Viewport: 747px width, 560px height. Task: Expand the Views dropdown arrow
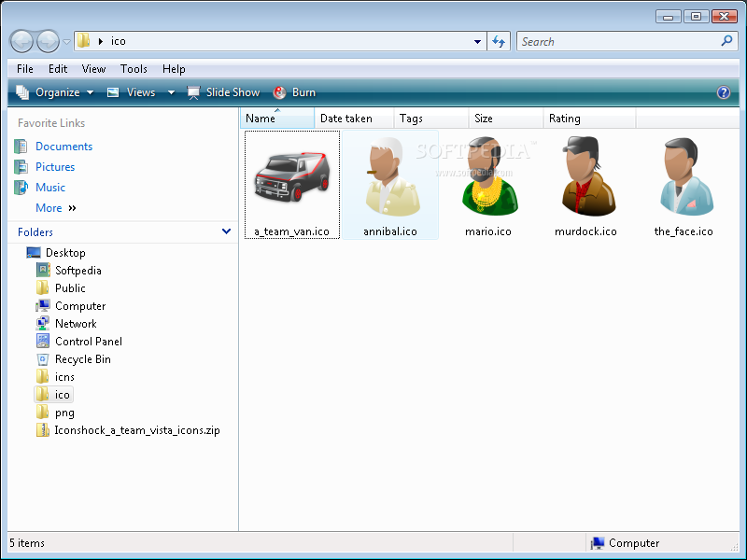point(171,92)
